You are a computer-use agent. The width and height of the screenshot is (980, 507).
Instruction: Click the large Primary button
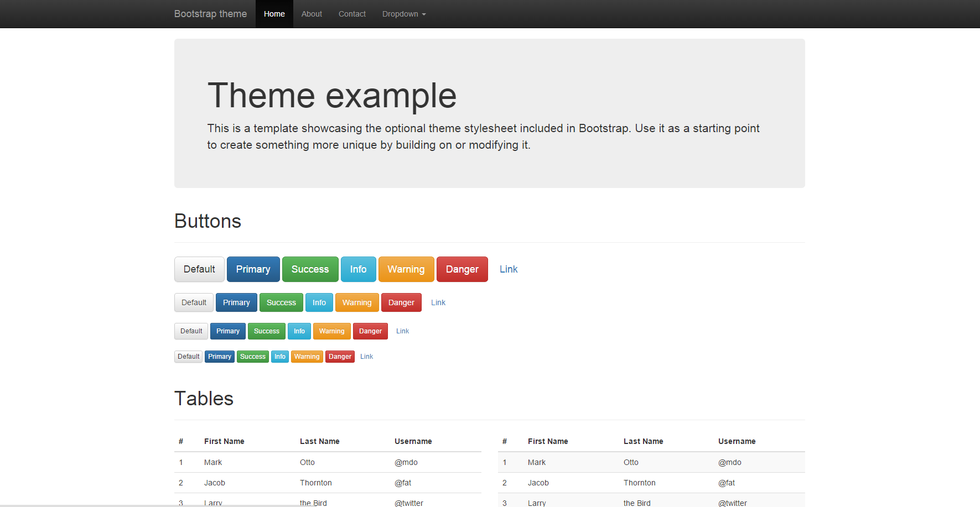click(x=253, y=269)
